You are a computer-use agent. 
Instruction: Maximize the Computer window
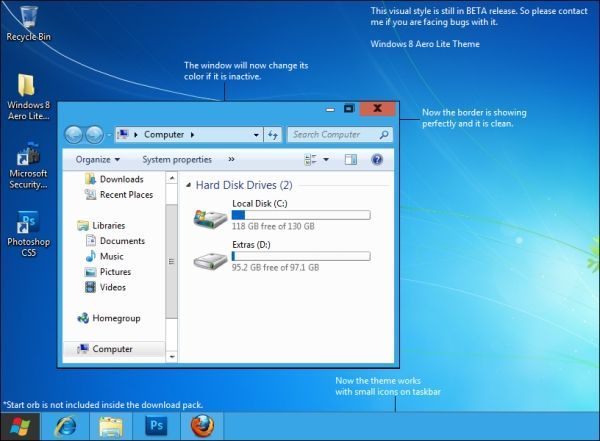[349, 109]
